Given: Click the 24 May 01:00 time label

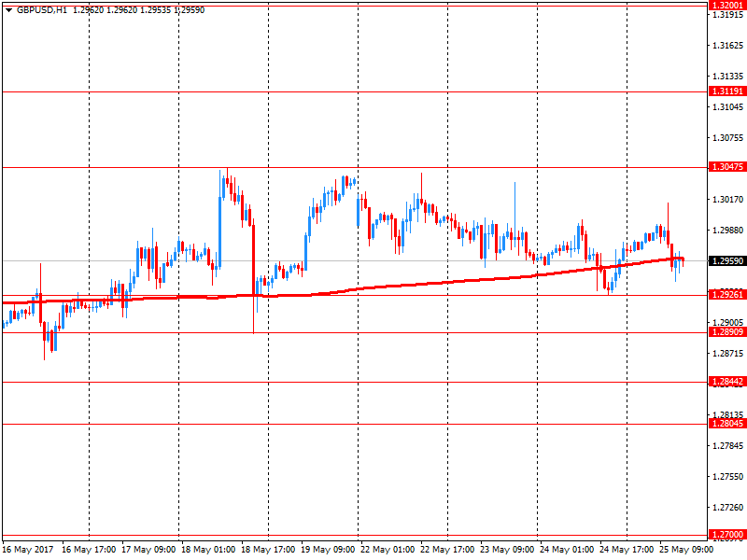Looking at the screenshot, I should click(567, 550).
